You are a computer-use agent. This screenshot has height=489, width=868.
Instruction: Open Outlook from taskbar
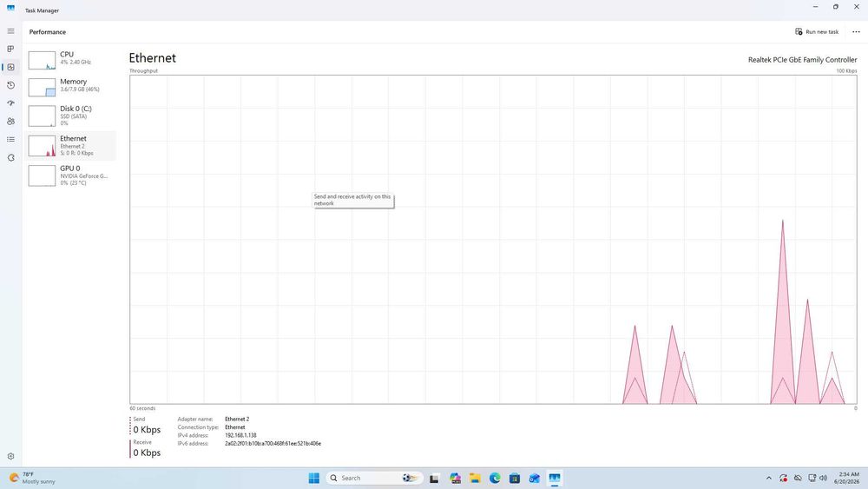534,478
